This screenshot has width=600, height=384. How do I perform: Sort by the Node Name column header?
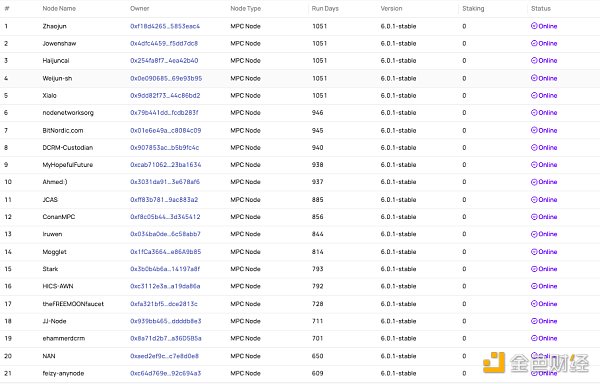(59, 8)
